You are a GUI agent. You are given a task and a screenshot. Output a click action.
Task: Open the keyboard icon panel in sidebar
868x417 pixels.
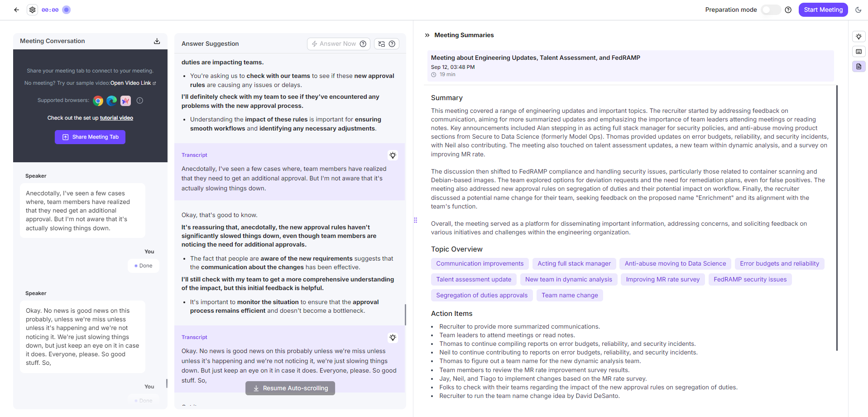[x=858, y=51]
